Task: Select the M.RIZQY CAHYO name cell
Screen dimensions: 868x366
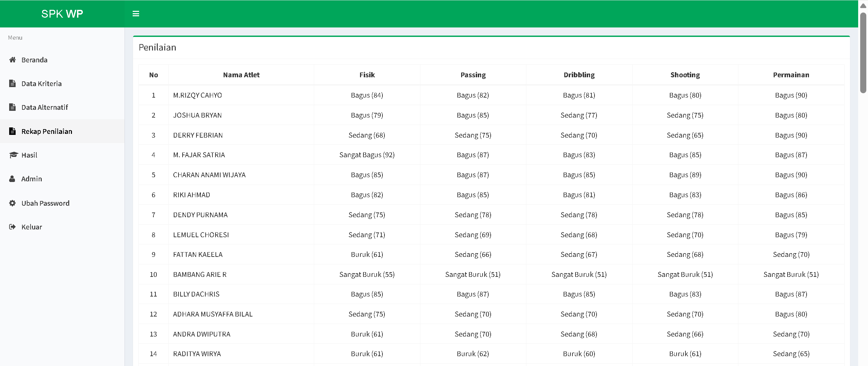Action: (197, 95)
